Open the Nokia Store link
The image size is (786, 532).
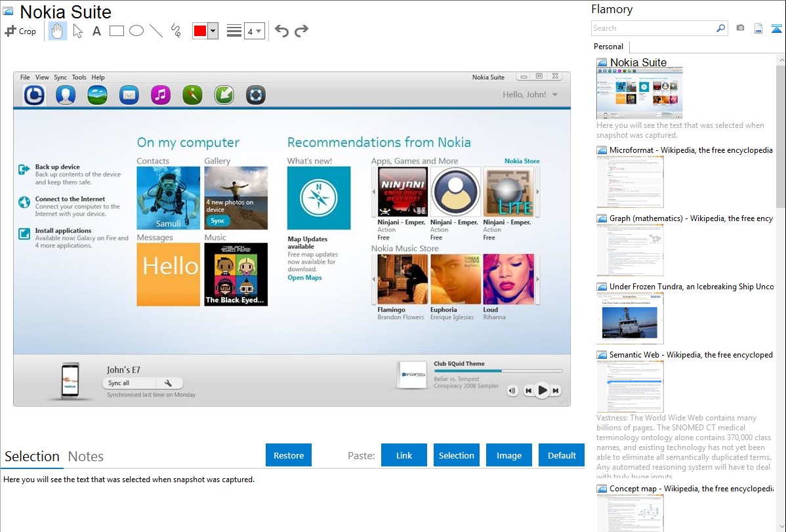[x=522, y=161]
